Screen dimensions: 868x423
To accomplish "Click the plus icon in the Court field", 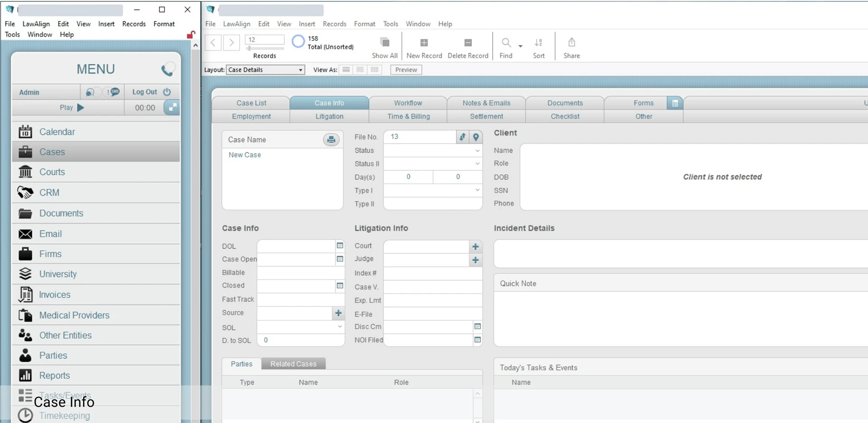I will pyautogui.click(x=476, y=247).
